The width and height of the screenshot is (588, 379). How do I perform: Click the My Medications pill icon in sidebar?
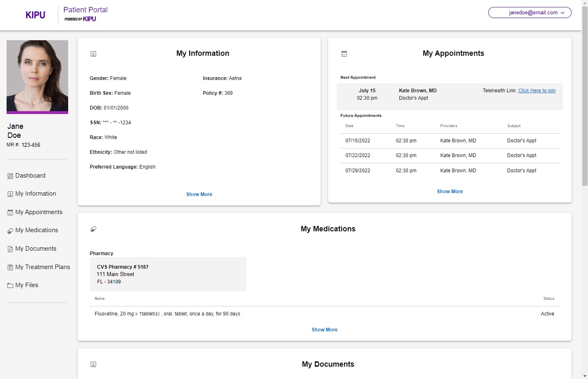(10, 231)
